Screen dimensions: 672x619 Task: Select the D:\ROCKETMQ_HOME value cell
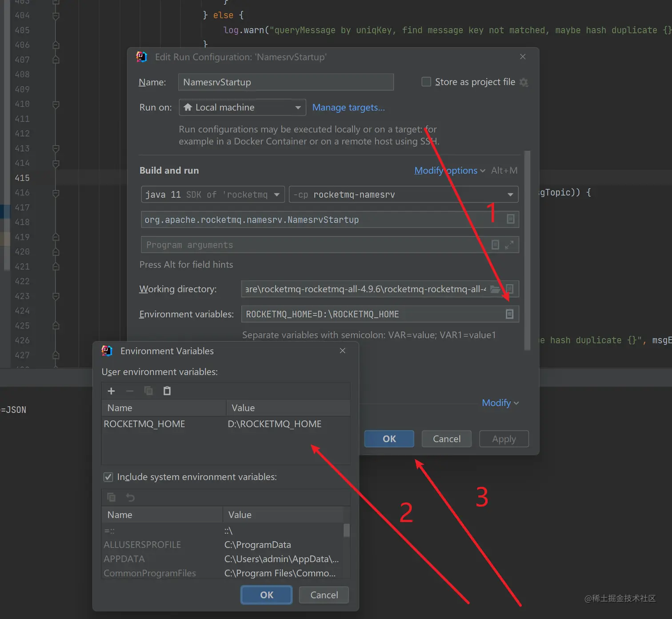coord(288,424)
